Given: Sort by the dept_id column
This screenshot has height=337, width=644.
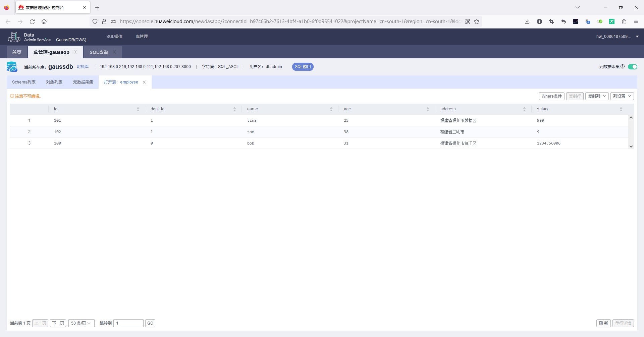Looking at the screenshot, I should click(x=234, y=109).
